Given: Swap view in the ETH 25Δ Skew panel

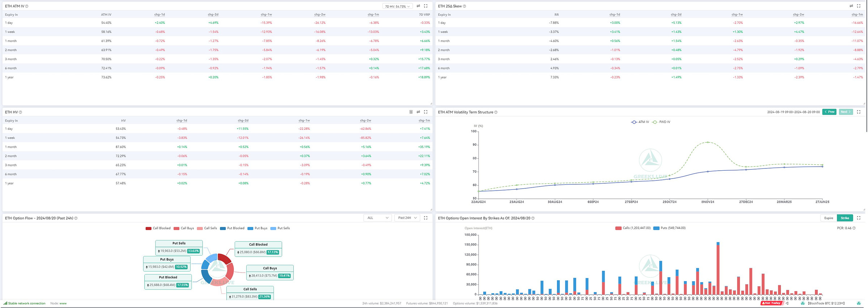Looking at the screenshot, I should pyautogui.click(x=851, y=6).
